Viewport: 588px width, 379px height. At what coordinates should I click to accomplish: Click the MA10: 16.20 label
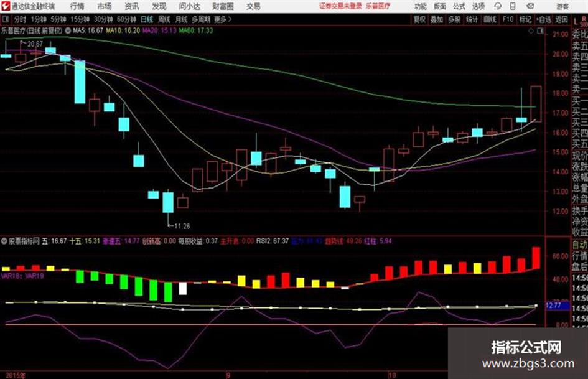(x=123, y=30)
